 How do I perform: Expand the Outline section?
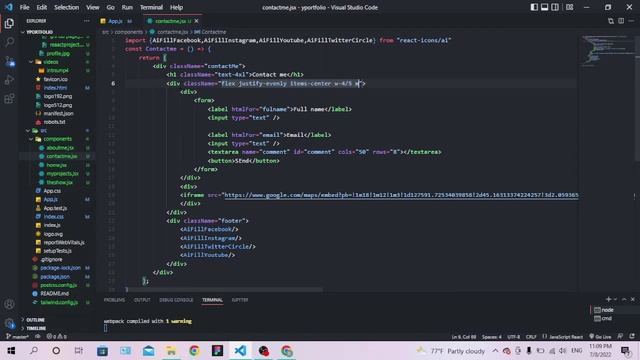click(x=36, y=320)
